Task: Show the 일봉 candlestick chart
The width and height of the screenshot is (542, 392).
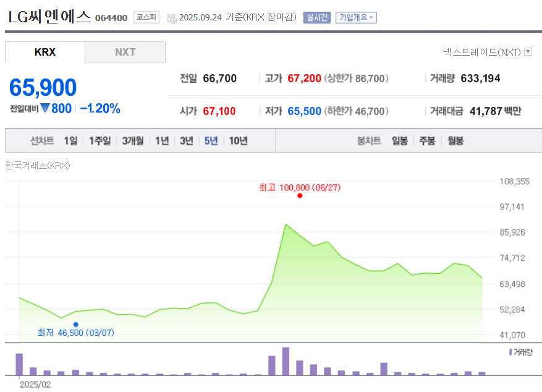Action: [x=400, y=141]
